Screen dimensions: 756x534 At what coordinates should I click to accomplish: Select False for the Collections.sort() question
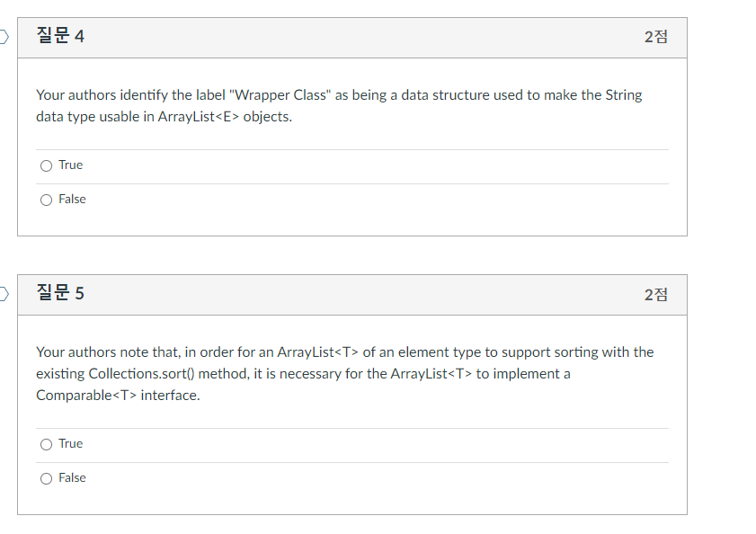point(46,477)
